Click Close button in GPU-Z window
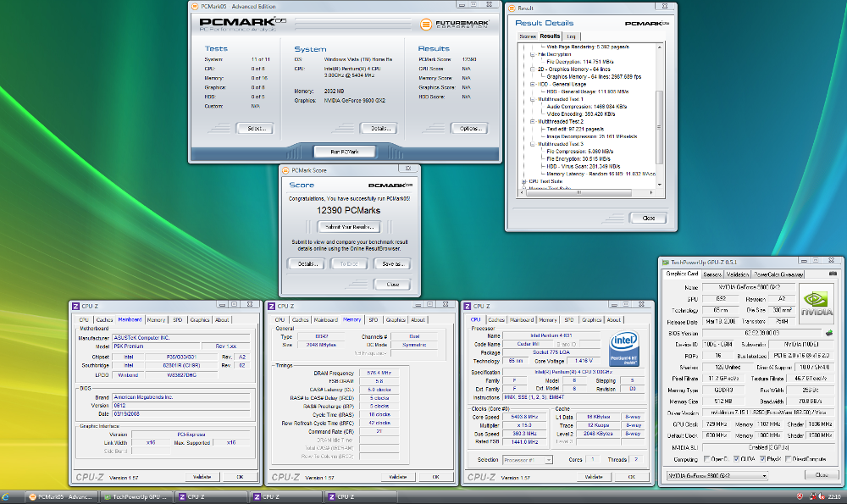Screen dimensions: 847x504 (821, 475)
